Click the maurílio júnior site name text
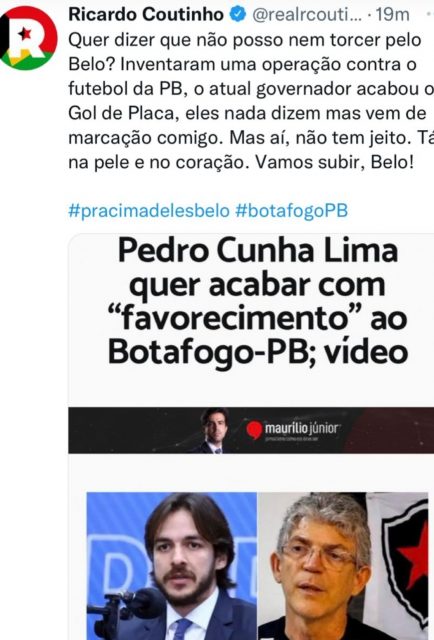This screenshot has width=434, height=640. tap(301, 429)
